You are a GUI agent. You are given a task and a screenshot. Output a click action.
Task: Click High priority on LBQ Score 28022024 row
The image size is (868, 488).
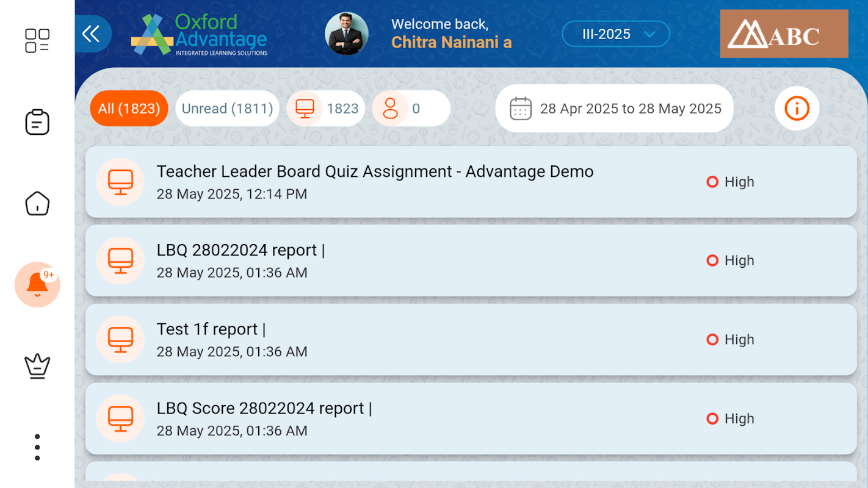click(730, 418)
